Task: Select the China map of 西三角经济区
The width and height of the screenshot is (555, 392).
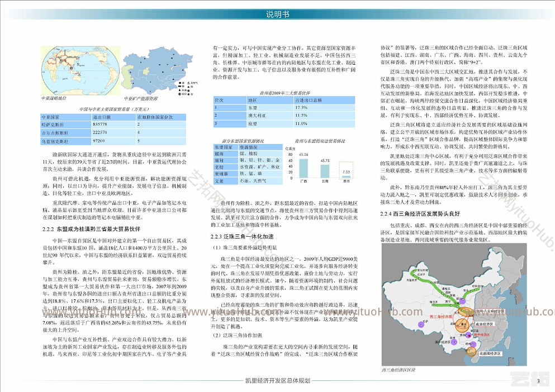Action: point(454,305)
